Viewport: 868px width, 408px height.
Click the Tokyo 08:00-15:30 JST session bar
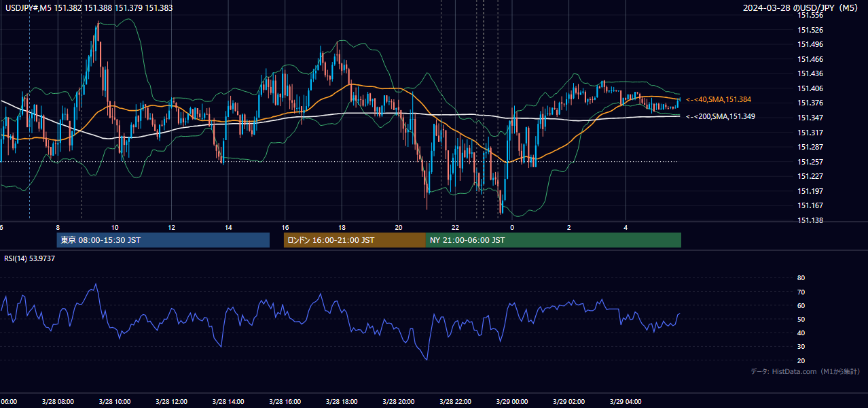163,240
